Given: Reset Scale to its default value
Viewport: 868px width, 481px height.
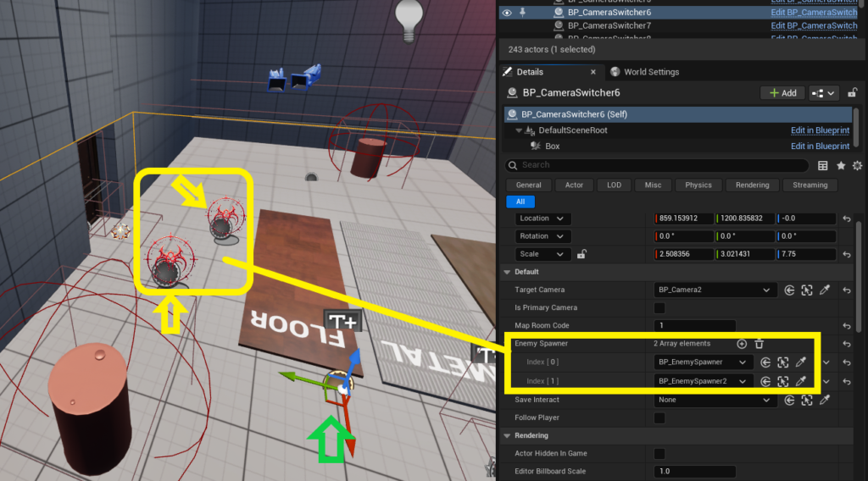Looking at the screenshot, I should point(846,254).
